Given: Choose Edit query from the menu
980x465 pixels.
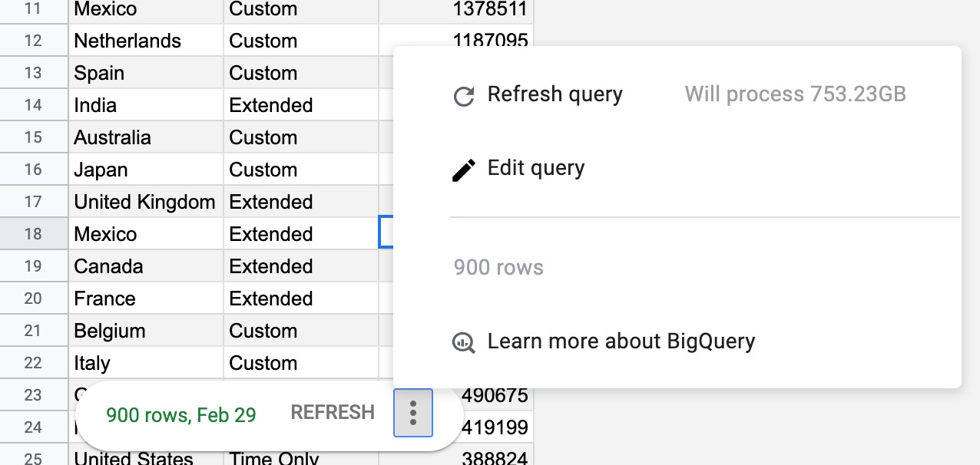Looking at the screenshot, I should pos(536,168).
